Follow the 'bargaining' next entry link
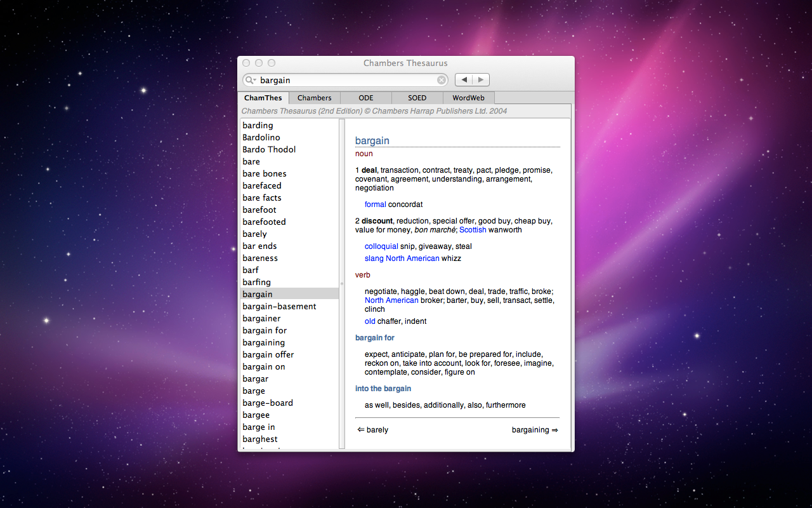This screenshot has height=508, width=812. point(534,430)
